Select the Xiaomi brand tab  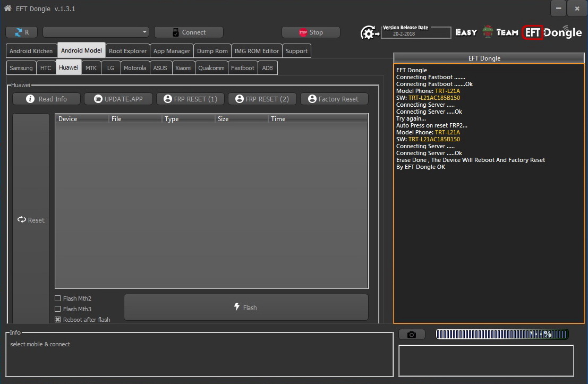pyautogui.click(x=183, y=68)
